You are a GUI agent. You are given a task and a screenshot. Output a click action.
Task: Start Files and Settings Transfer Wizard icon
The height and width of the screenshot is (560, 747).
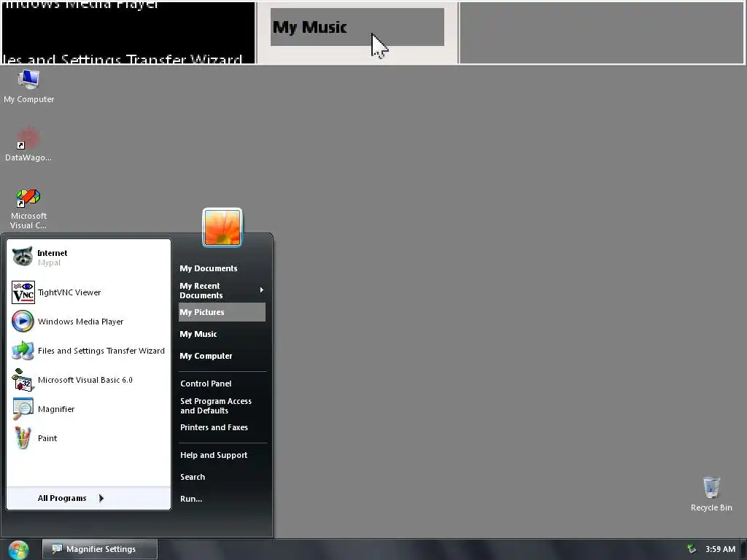23,351
